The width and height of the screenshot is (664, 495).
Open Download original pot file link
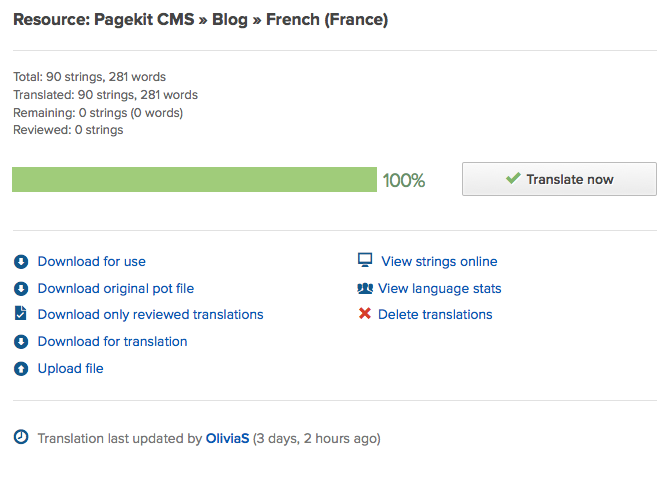tap(115, 289)
